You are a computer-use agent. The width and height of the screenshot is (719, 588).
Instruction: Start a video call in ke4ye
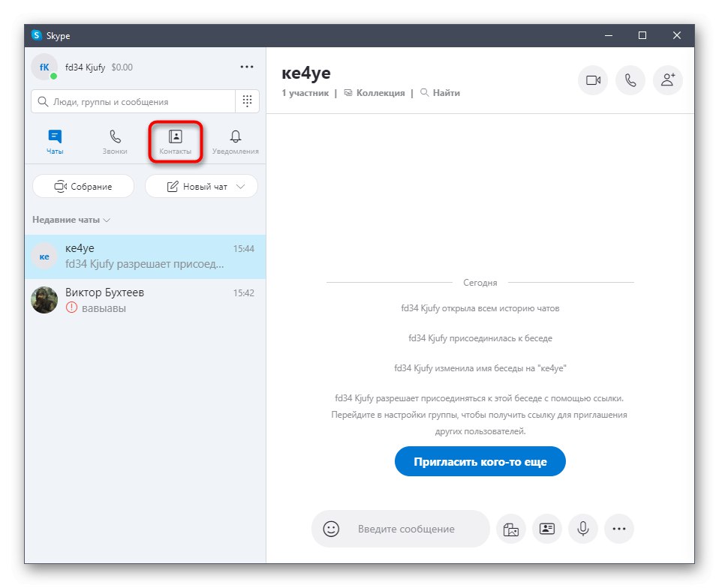[x=593, y=80]
